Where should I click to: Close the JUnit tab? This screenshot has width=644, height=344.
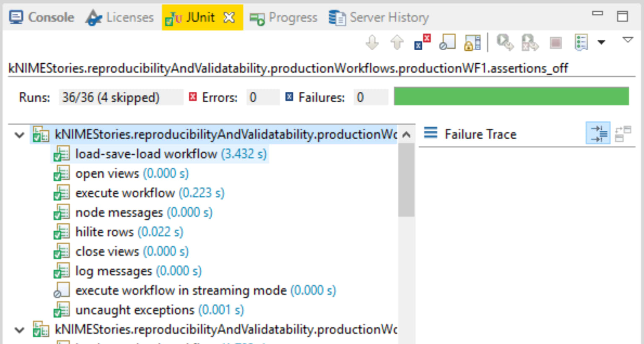pyautogui.click(x=229, y=18)
